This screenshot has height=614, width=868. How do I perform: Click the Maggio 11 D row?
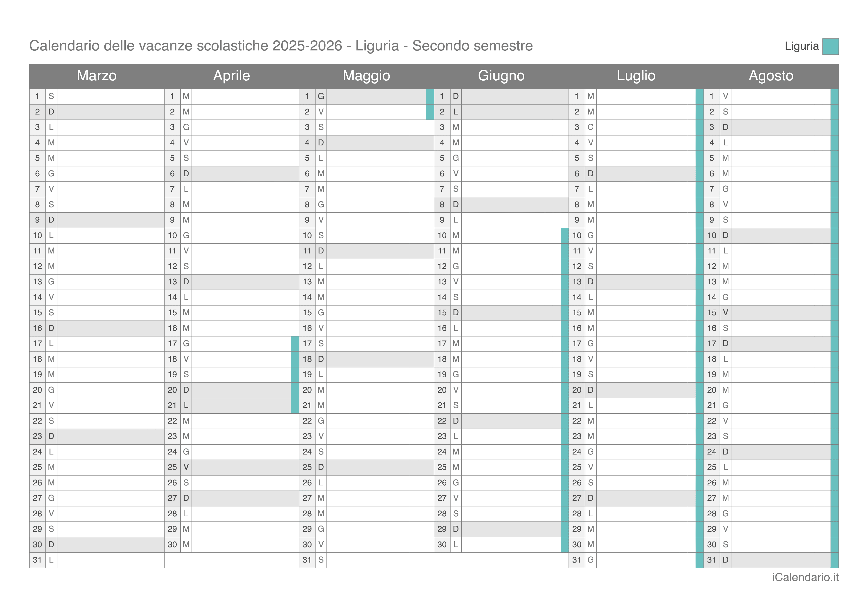pyautogui.click(x=366, y=251)
